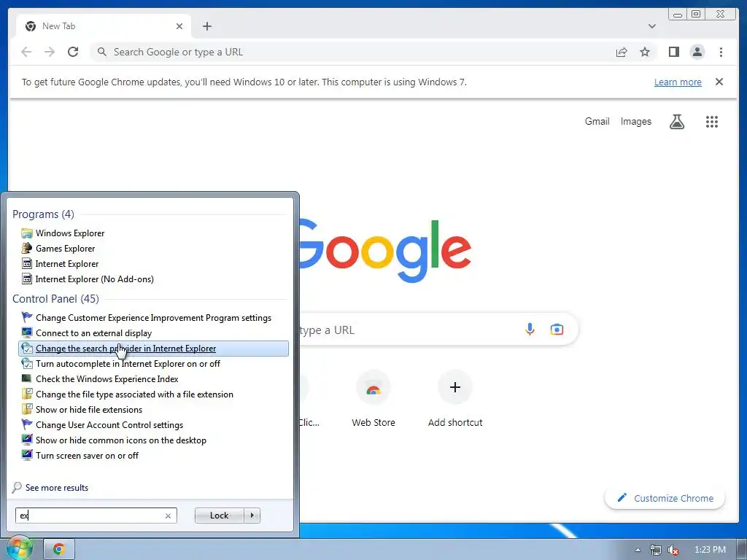Viewport: 747px width, 560px height.
Task: Open Images link
Action: 635,122
